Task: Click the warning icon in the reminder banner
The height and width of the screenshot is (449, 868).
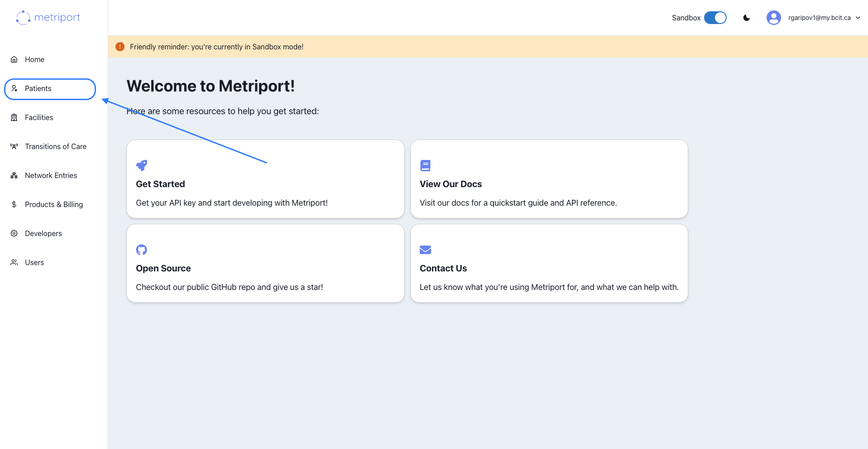Action: click(120, 46)
